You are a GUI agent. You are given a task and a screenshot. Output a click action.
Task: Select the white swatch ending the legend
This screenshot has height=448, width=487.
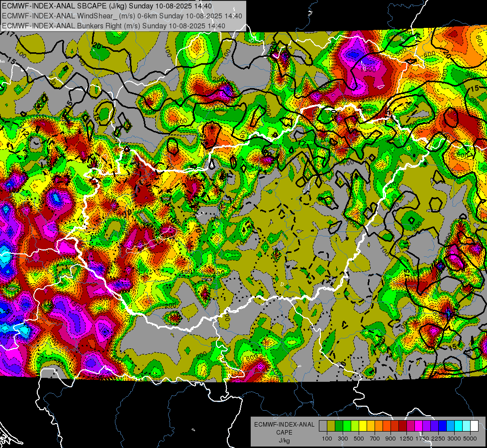pyautogui.click(x=474, y=426)
